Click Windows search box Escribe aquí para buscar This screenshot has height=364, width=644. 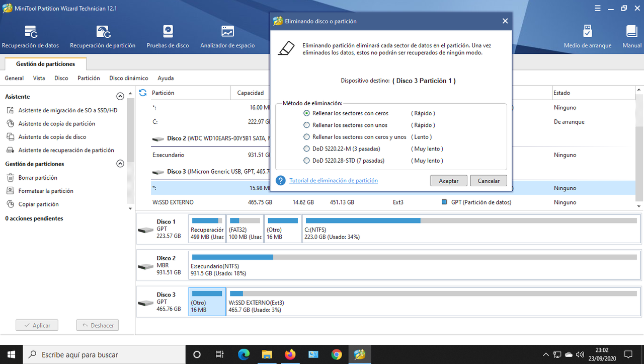105,354
